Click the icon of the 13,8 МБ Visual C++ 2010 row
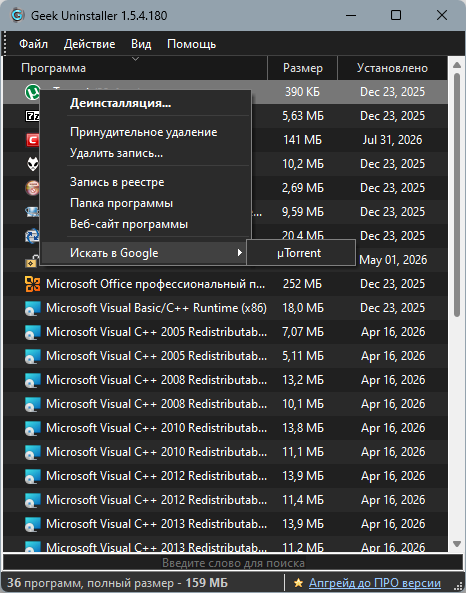This screenshot has height=593, width=466. click(x=33, y=428)
